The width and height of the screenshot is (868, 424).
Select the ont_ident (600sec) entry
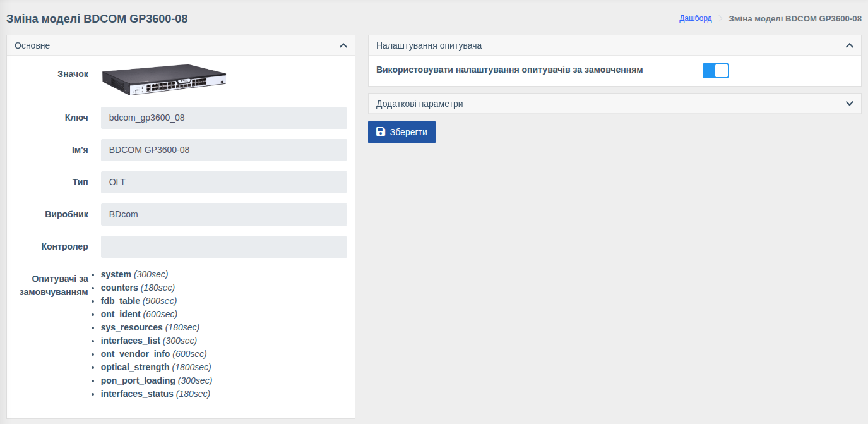[139, 314]
